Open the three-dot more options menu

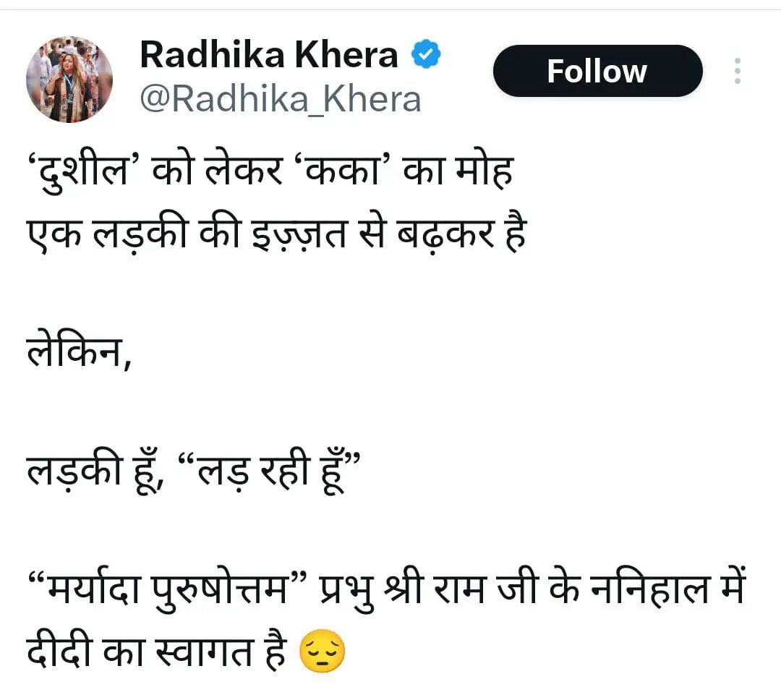tap(737, 71)
